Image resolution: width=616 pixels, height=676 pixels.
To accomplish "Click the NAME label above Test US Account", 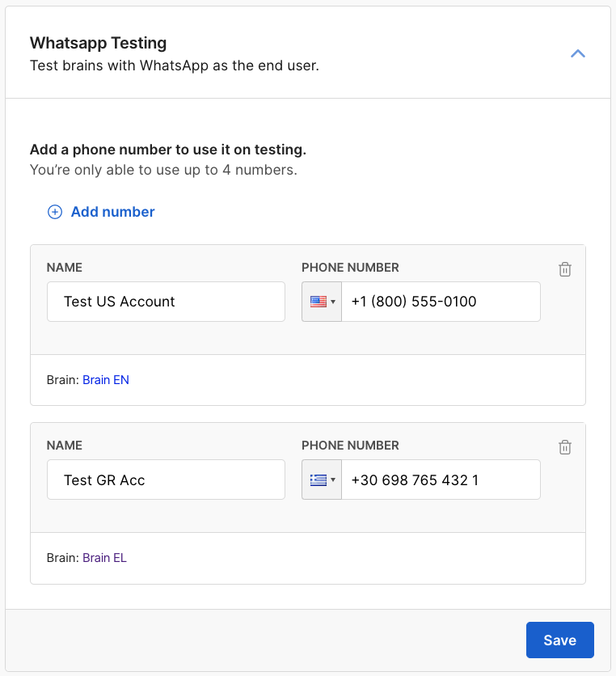I will (x=65, y=268).
